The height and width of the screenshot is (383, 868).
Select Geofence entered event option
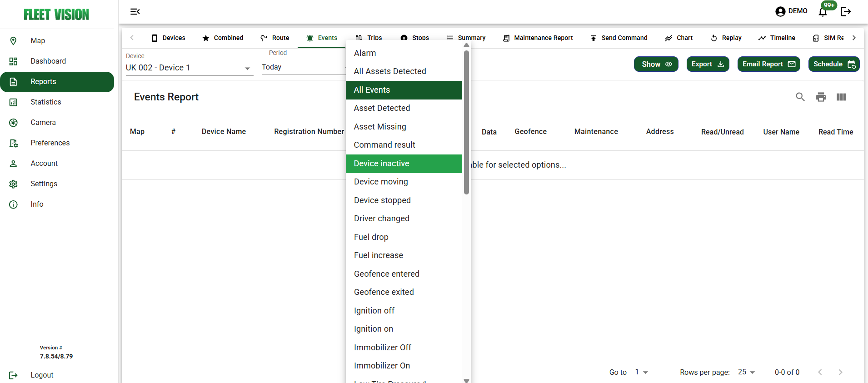(386, 274)
